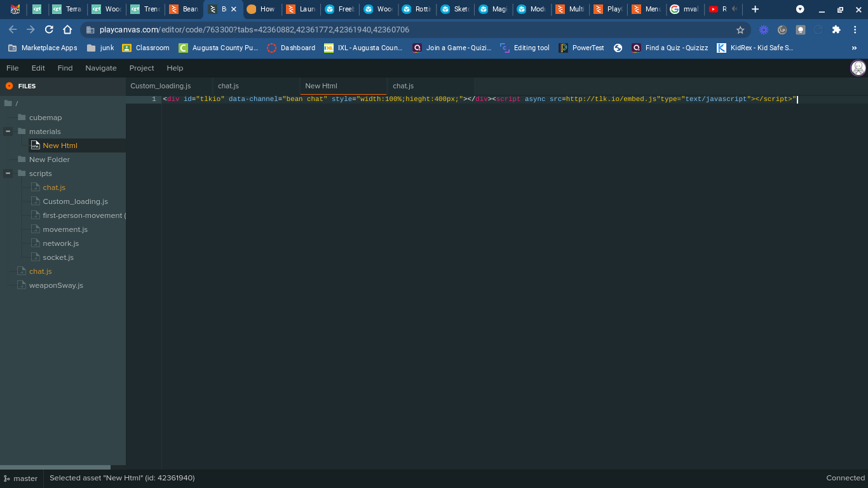
Task: Open the Dashboard bookmark
Action: (291, 48)
